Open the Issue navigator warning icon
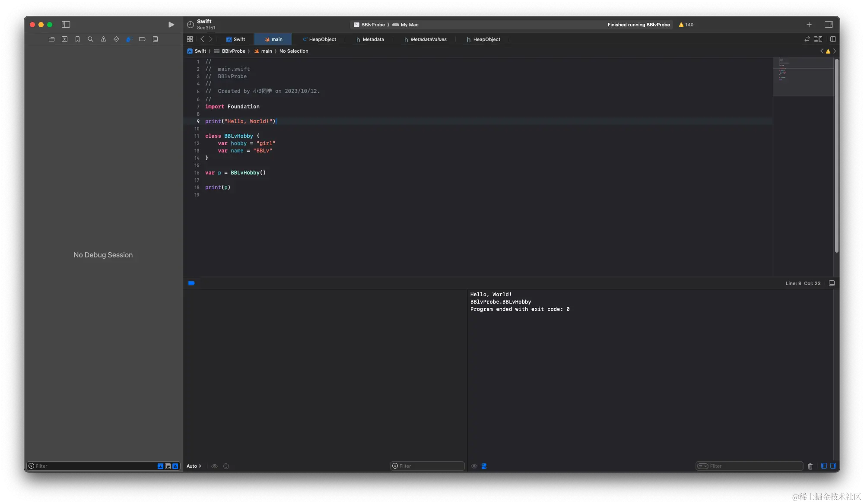 point(103,39)
